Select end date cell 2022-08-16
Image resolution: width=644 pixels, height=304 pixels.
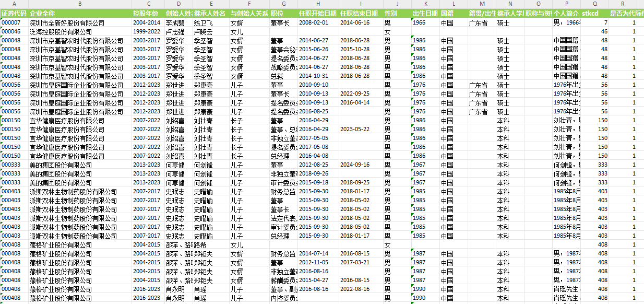[x=361, y=289]
